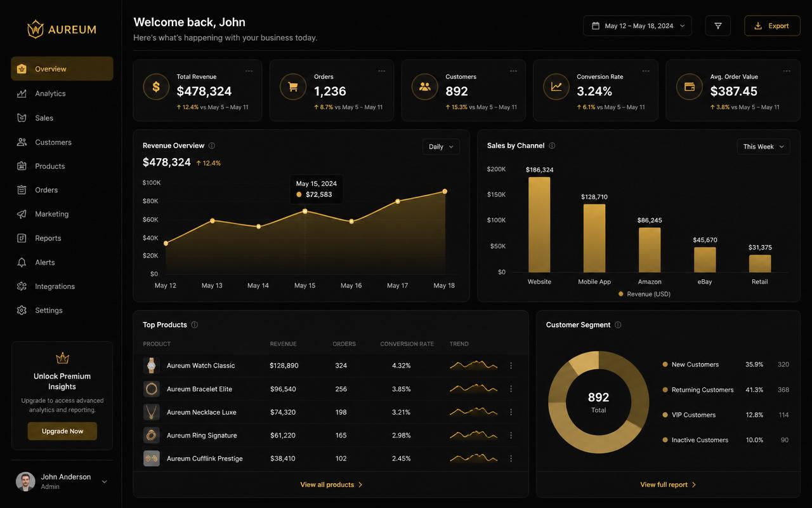Open three-dot menu on Customers card
The image size is (812, 508).
point(513,71)
